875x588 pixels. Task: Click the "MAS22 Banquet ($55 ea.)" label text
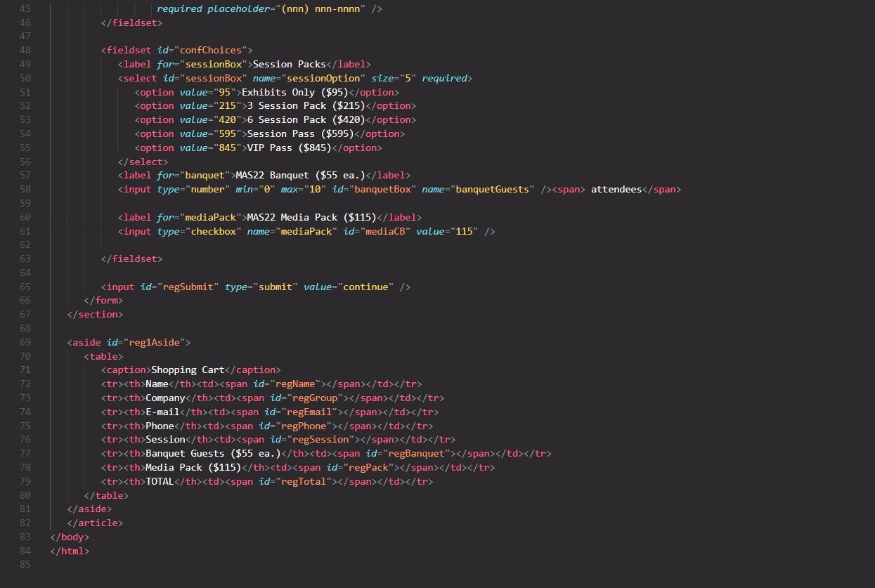301,175
